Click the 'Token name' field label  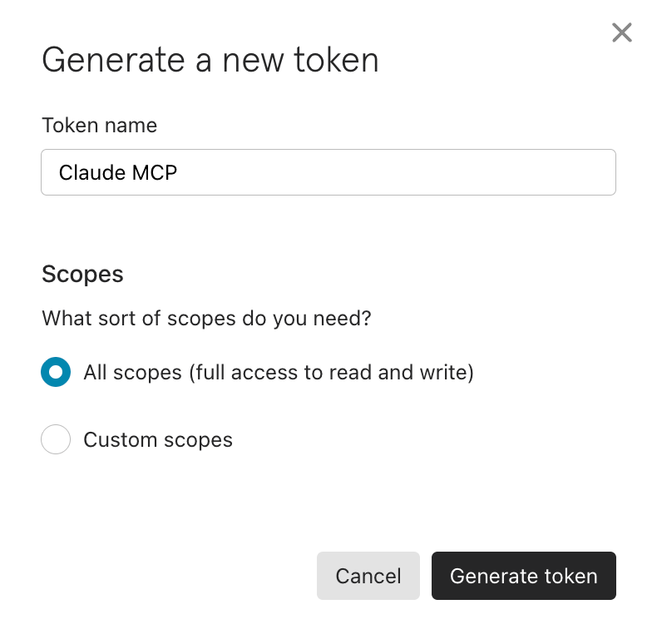coord(99,126)
